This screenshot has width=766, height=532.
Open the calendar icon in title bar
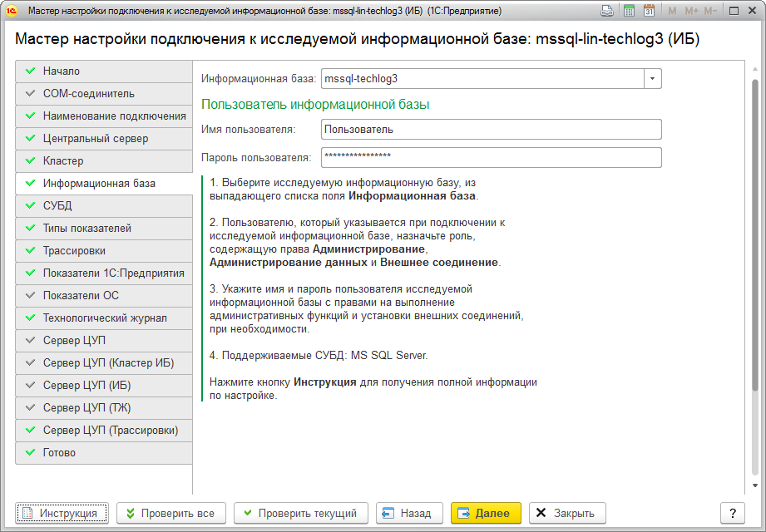pyautogui.click(x=650, y=11)
